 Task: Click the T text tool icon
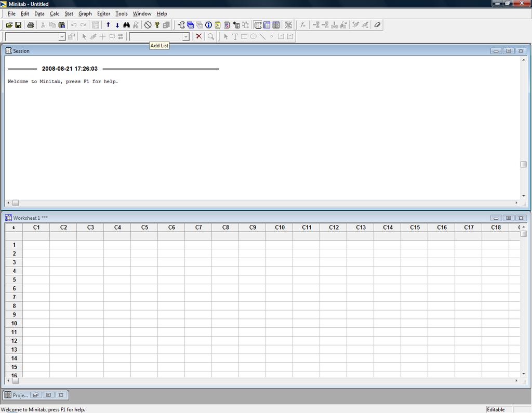(235, 36)
